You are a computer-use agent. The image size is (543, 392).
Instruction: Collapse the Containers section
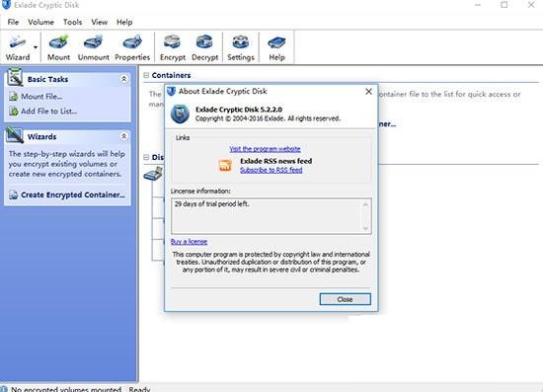pos(146,75)
